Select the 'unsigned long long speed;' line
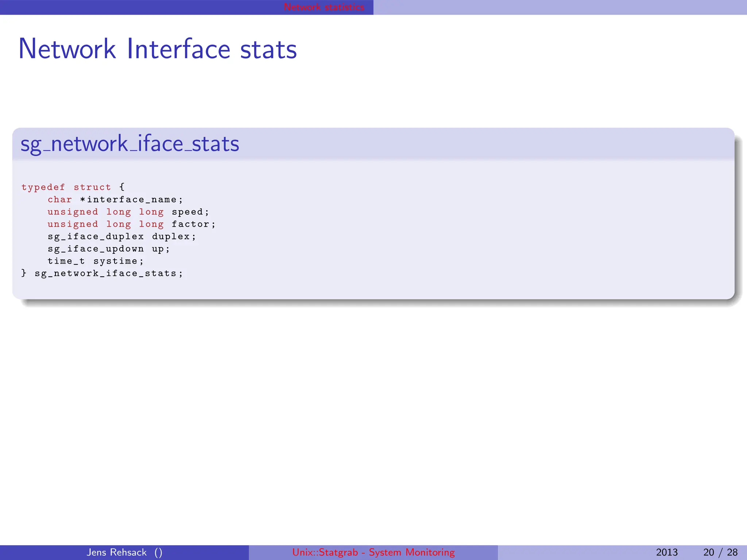This screenshot has height=560, width=747. 128,212
